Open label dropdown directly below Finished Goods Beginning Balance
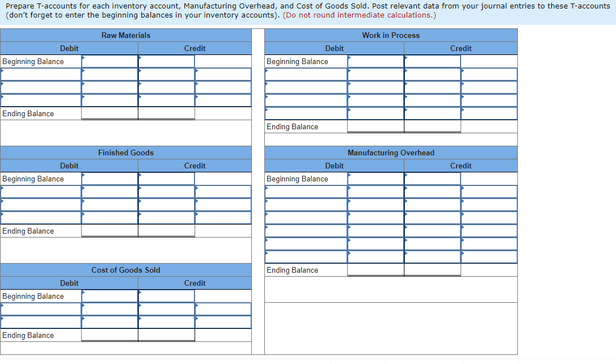The image size is (616, 364). [x=41, y=192]
